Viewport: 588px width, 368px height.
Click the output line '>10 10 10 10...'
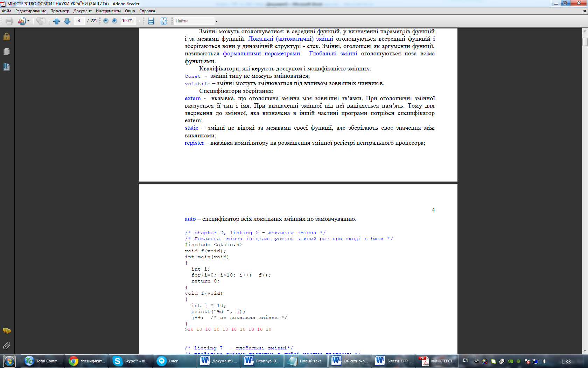click(x=228, y=329)
